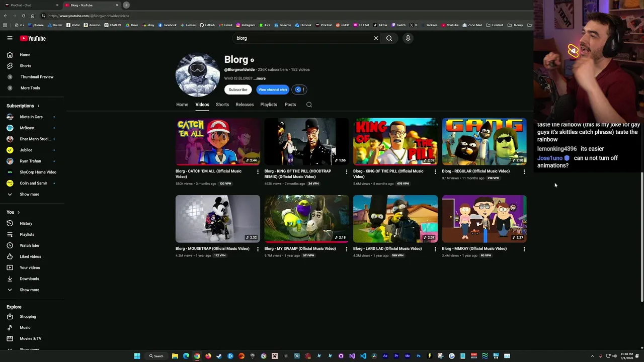Expand the You section chevron
Screen dimensions: 644x362
click(19, 212)
